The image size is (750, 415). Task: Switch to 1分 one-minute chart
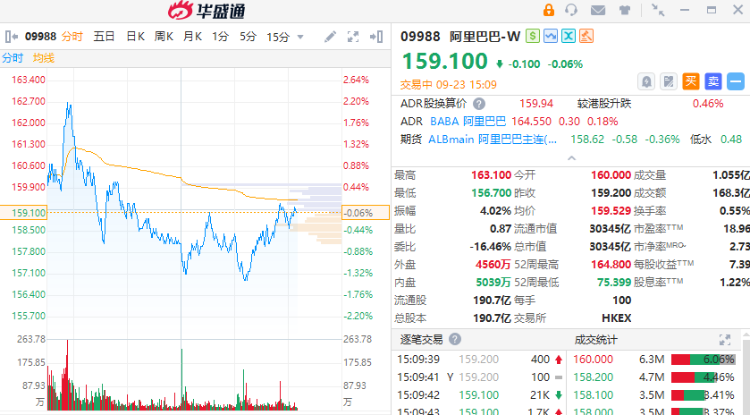tap(221, 36)
